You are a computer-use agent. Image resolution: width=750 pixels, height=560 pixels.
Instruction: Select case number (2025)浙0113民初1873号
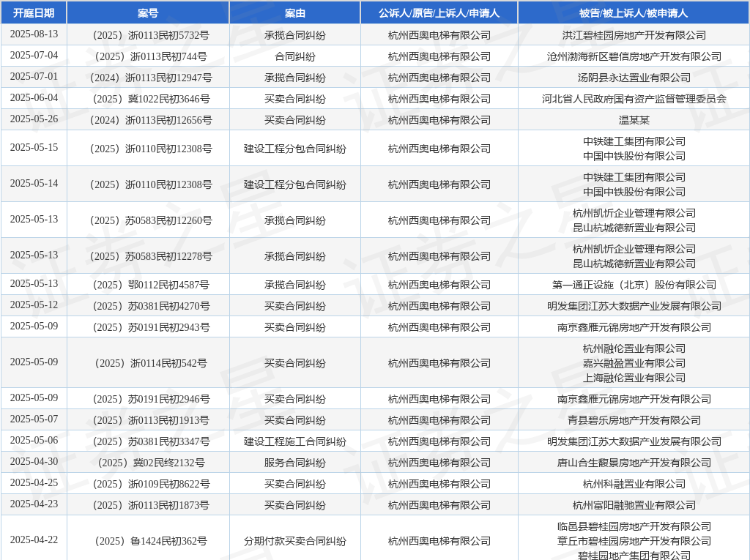point(151,505)
